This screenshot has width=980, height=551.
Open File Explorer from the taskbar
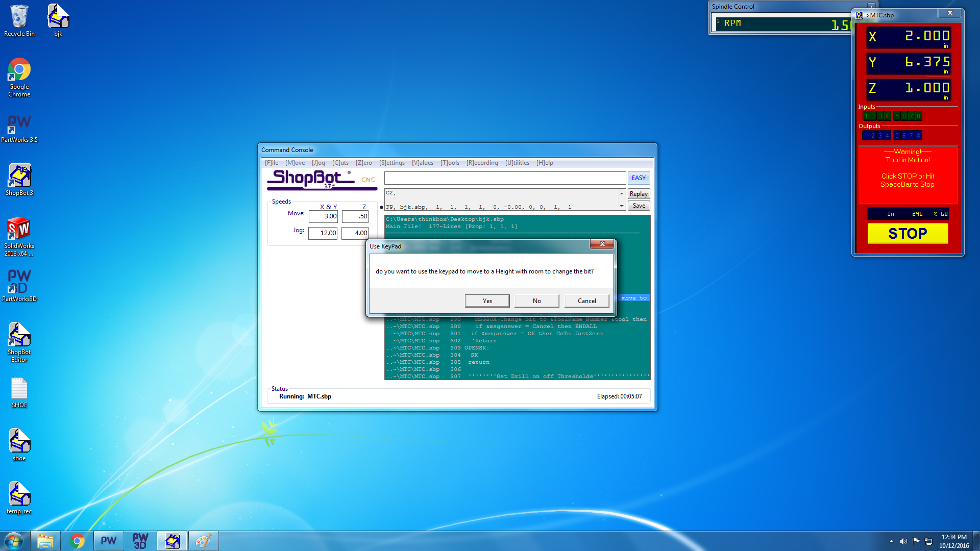point(45,541)
